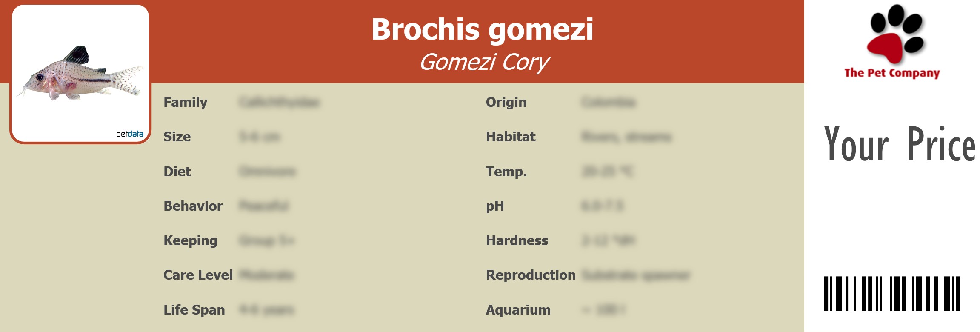Click the Behavior label
Image resolution: width=980 pixels, height=332 pixels.
click(x=193, y=206)
